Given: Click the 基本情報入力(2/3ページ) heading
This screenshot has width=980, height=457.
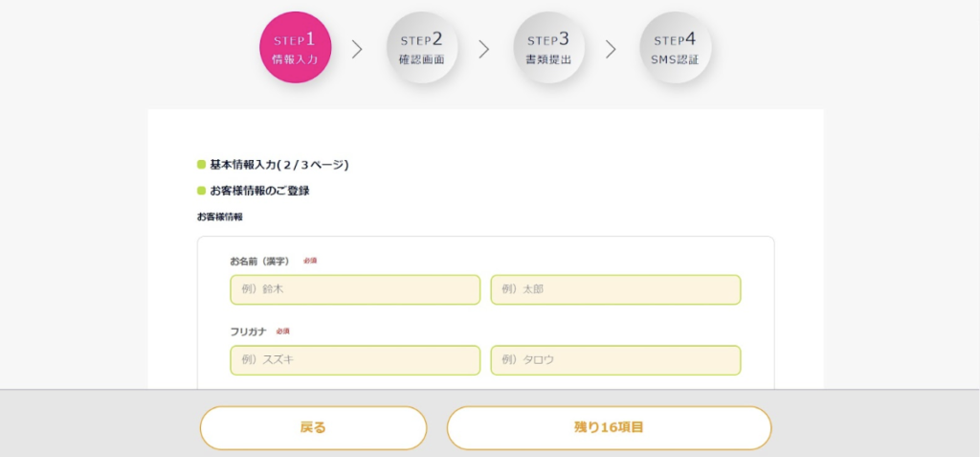Looking at the screenshot, I should point(278,165).
